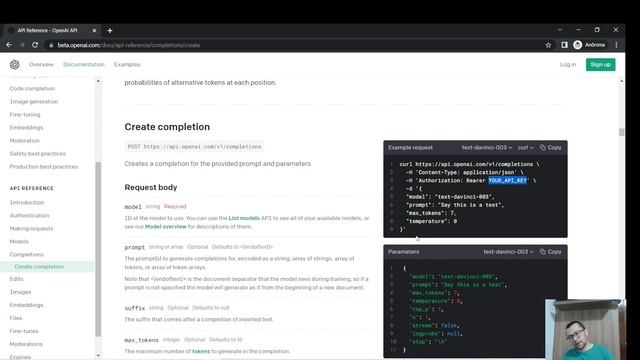Viewport: 640px width, 360px height.
Task: Open Making requests in sidebar
Action: click(31, 229)
